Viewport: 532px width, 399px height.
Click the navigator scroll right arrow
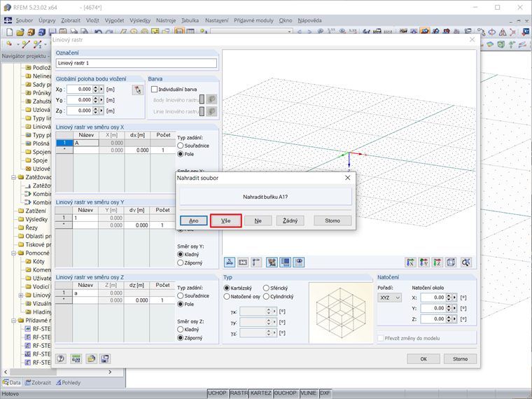[110, 372]
